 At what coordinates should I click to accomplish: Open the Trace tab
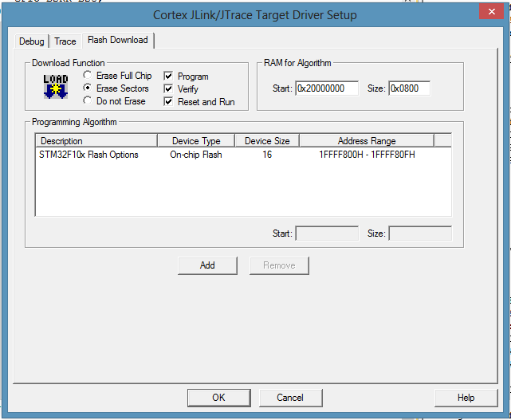pos(65,41)
